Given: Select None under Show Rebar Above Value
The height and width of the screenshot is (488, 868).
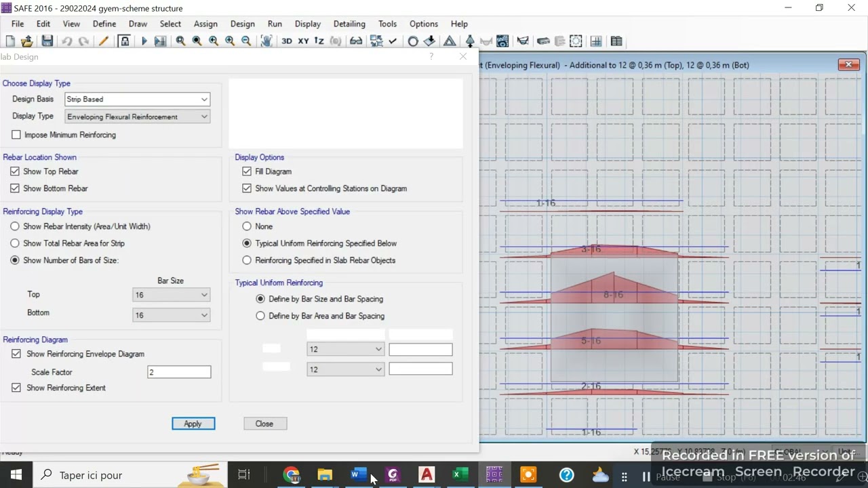Looking at the screenshot, I should (247, 226).
